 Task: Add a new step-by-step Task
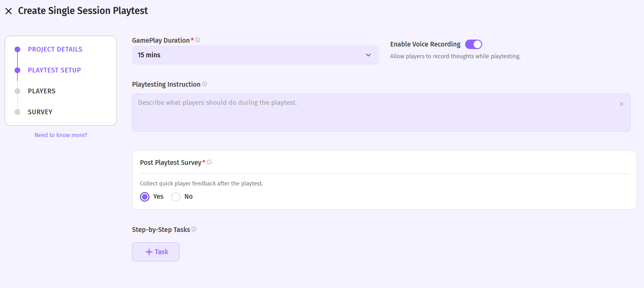coord(156,252)
